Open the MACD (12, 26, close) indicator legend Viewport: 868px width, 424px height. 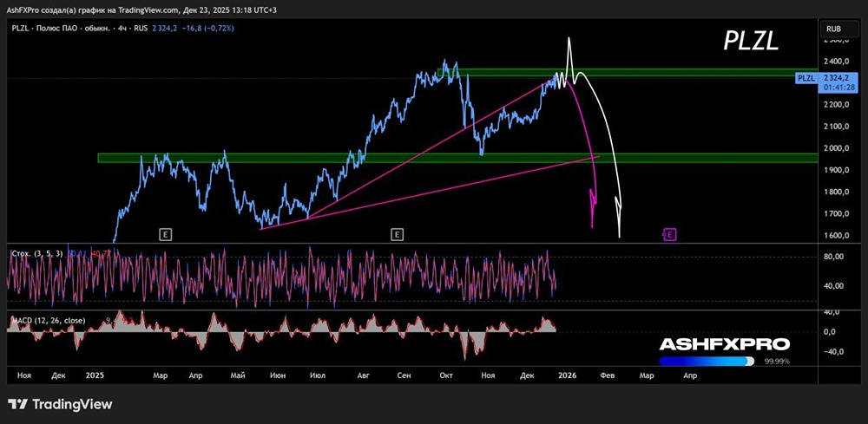click(x=47, y=320)
